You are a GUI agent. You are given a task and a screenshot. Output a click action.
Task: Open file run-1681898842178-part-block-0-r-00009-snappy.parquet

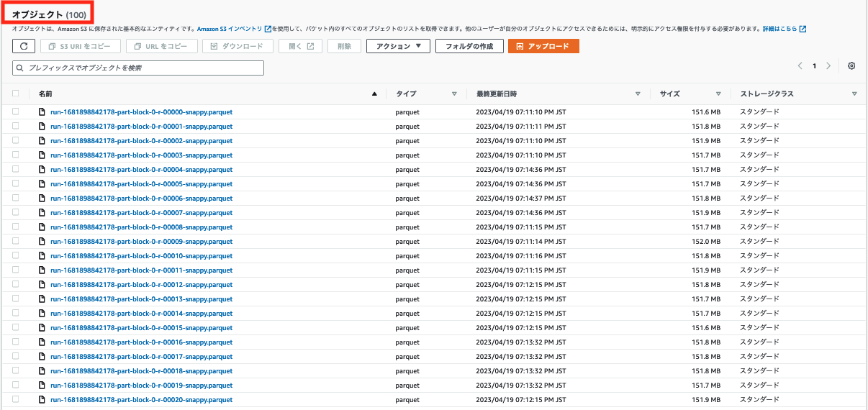[141, 242]
